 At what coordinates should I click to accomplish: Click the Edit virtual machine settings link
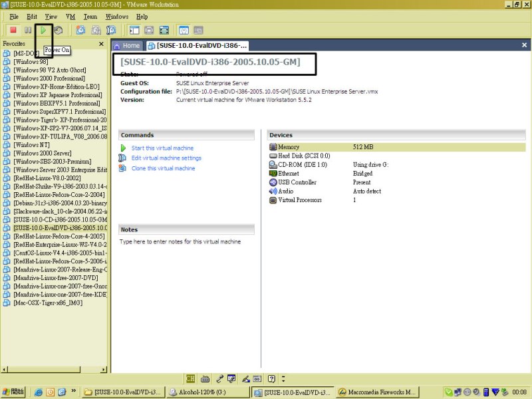click(166, 158)
